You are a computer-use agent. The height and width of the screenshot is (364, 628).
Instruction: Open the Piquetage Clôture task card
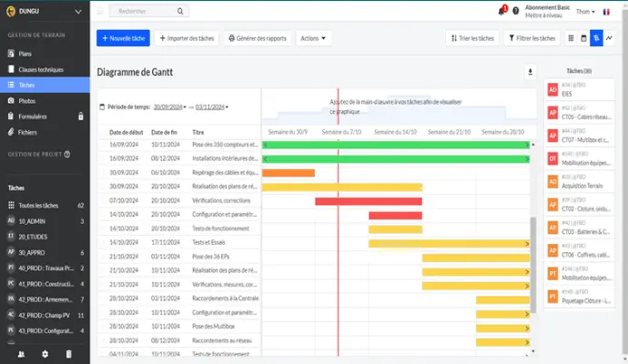579,297
